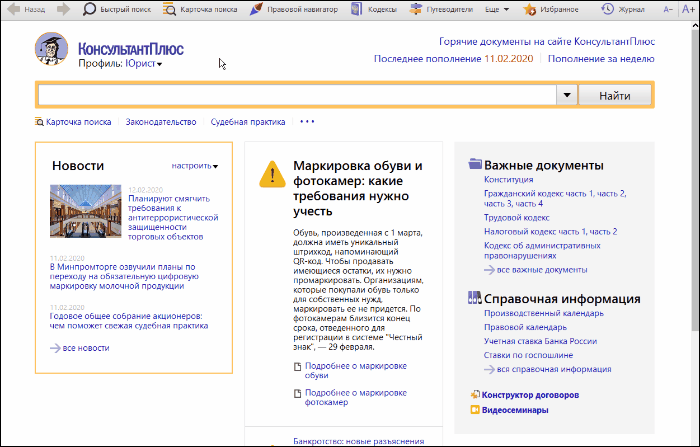Viewport: 700px width, 447px height.
Task: Open Конституция document link
Action: point(508,180)
